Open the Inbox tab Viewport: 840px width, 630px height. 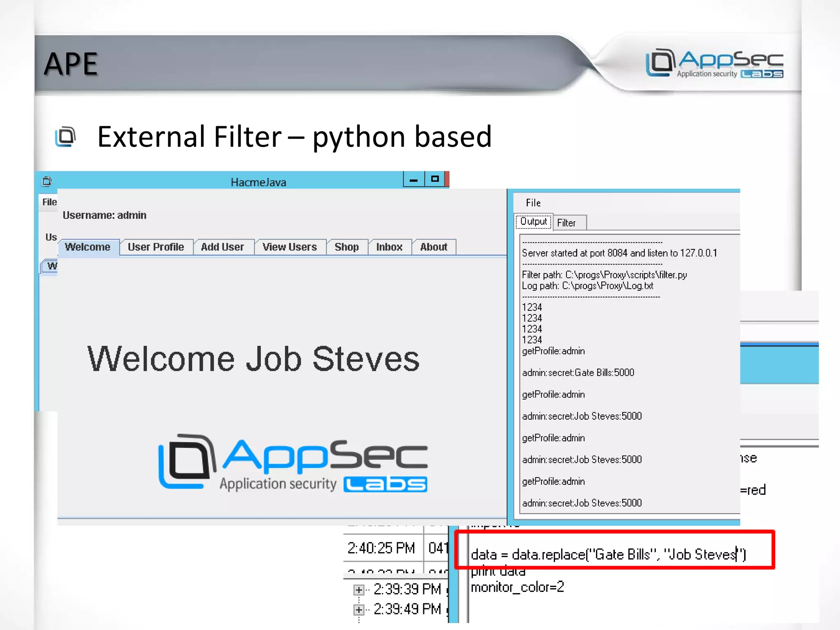pos(390,247)
